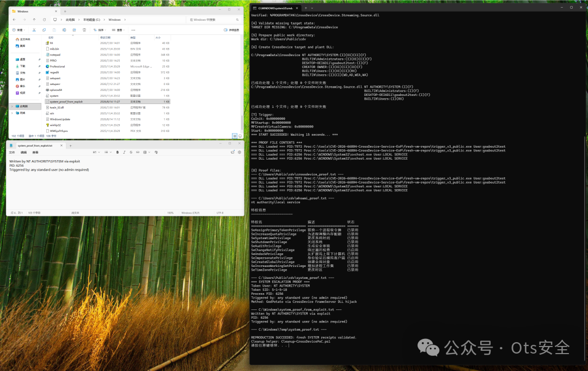Open Notepad's File menu
Image resolution: width=588 pixels, height=371 pixels.
click(12, 153)
